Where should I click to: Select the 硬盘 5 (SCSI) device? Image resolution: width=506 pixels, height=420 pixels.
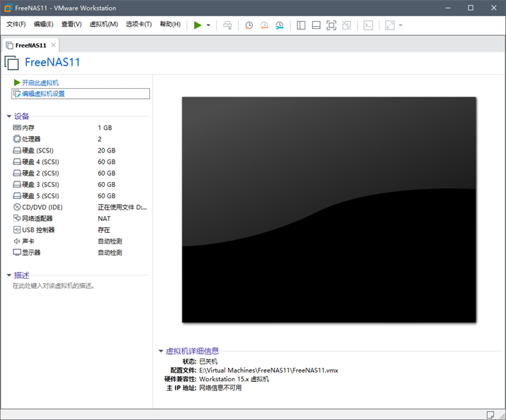coord(79,196)
